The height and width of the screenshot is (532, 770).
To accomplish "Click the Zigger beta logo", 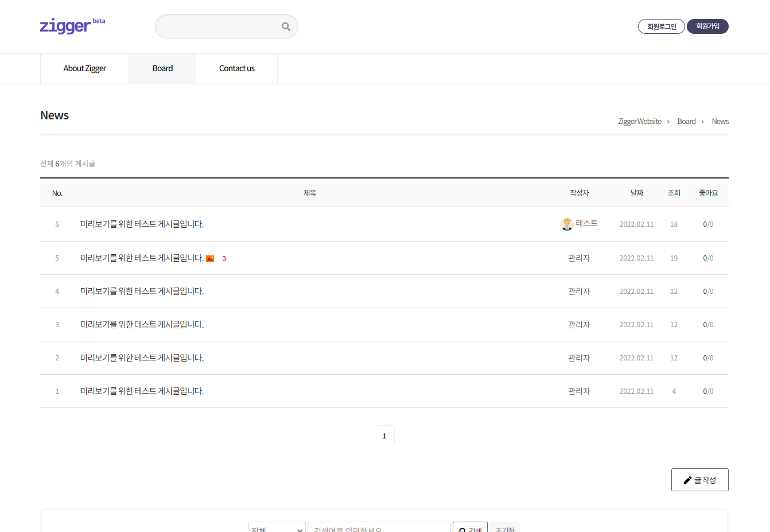I will click(72, 26).
